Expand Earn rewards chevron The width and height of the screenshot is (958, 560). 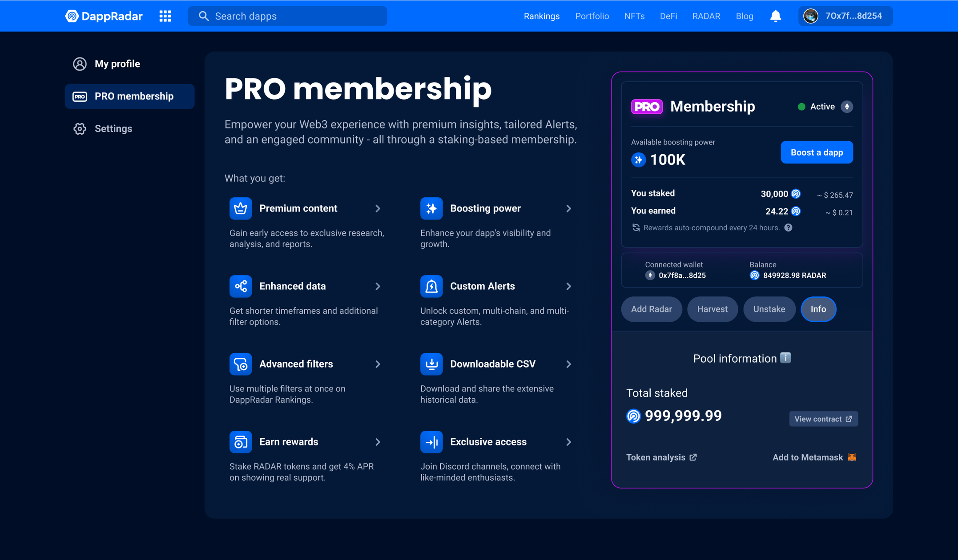click(378, 442)
